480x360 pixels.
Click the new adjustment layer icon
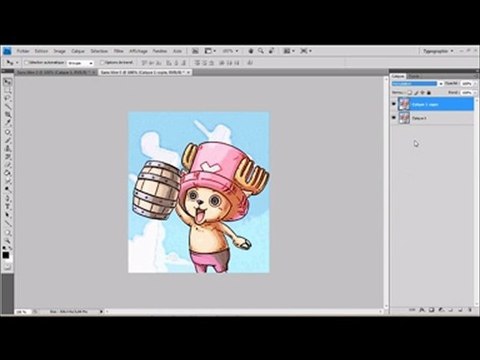pos(441,310)
